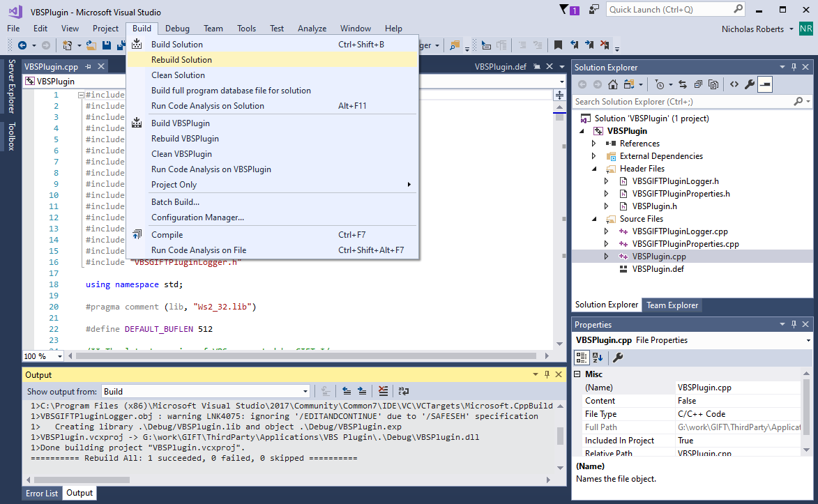The image size is (818, 504).
Task: Expand External Dependencies node
Action: point(593,156)
